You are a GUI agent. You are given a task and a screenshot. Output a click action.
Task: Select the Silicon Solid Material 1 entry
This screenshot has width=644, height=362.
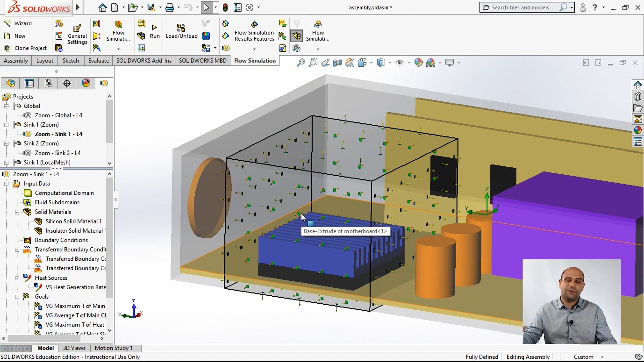pos(73,221)
